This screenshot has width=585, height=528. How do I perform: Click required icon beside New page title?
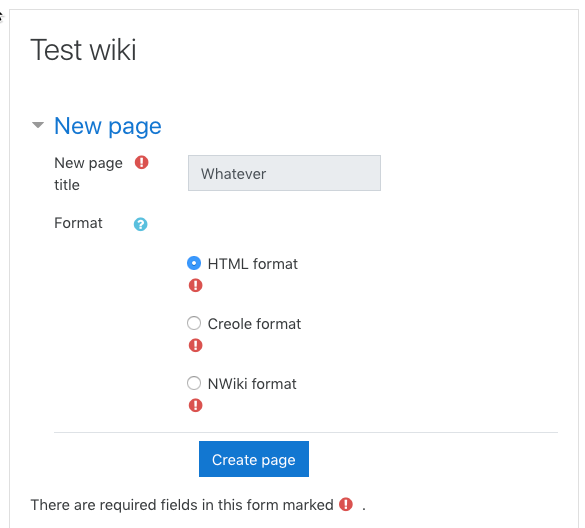click(x=141, y=162)
